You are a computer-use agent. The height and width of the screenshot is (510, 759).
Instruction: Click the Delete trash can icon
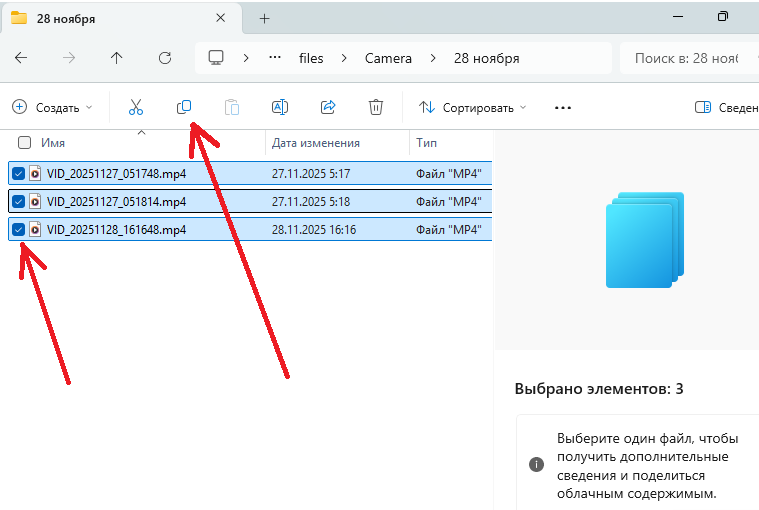click(376, 107)
